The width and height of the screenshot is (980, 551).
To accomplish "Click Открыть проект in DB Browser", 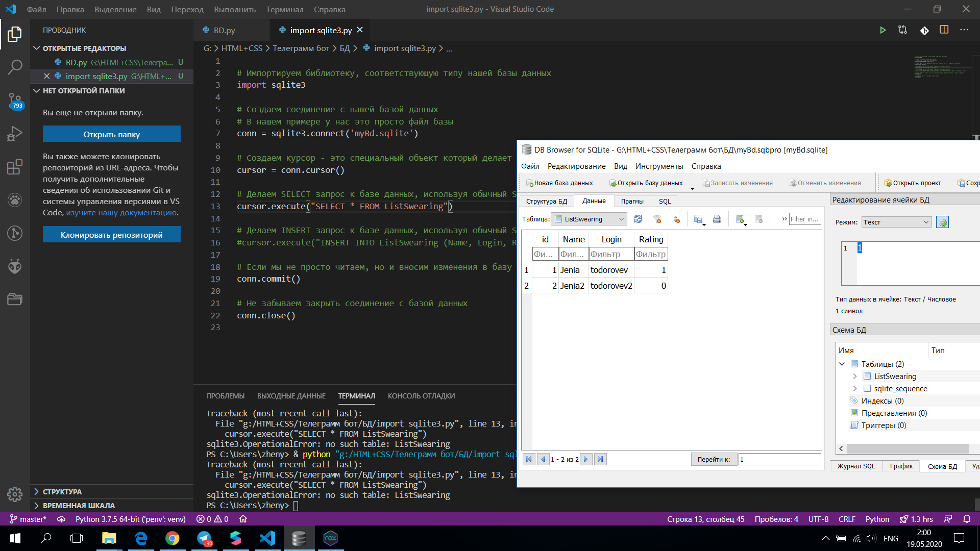I will coord(912,183).
